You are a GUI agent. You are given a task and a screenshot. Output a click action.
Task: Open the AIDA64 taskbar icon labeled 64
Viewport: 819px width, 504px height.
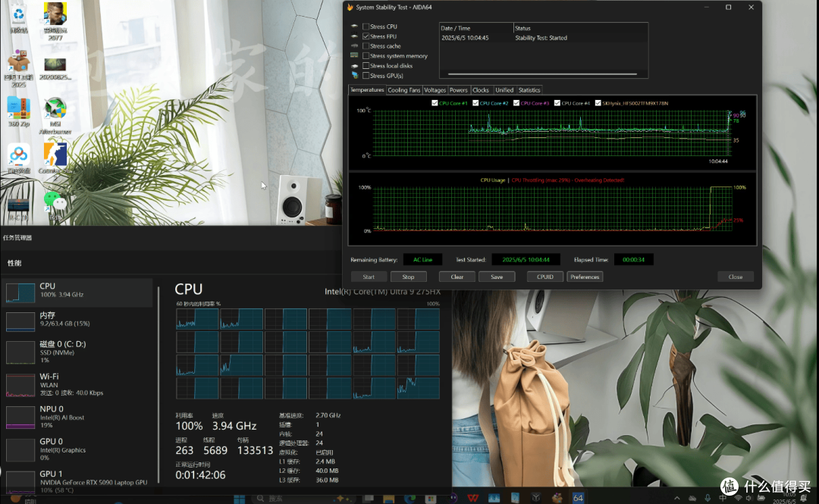(x=578, y=498)
